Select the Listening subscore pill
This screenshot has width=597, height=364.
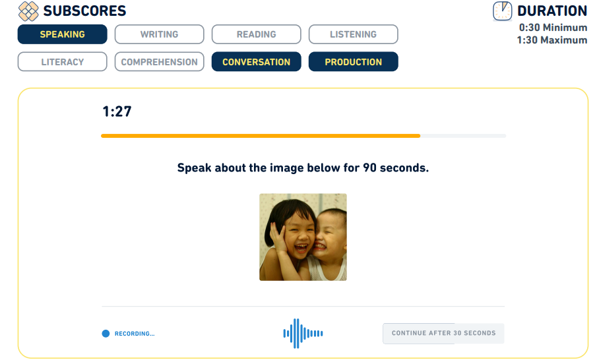pyautogui.click(x=353, y=34)
